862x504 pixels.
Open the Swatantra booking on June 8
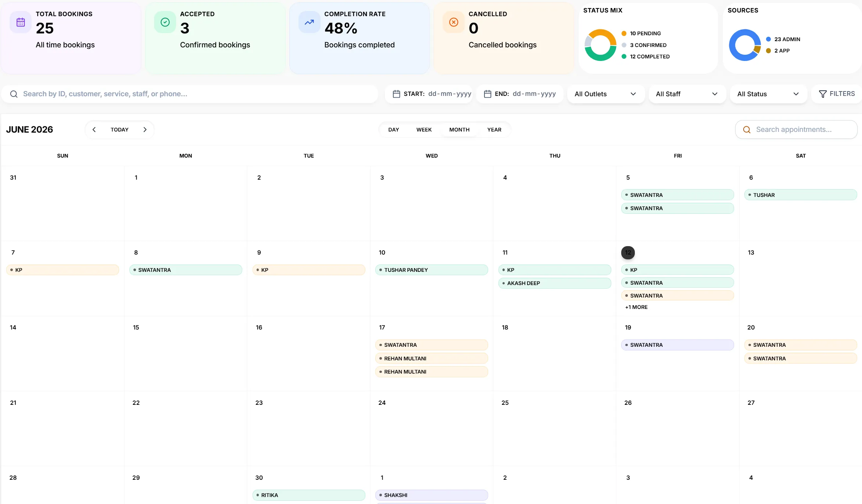pos(186,270)
